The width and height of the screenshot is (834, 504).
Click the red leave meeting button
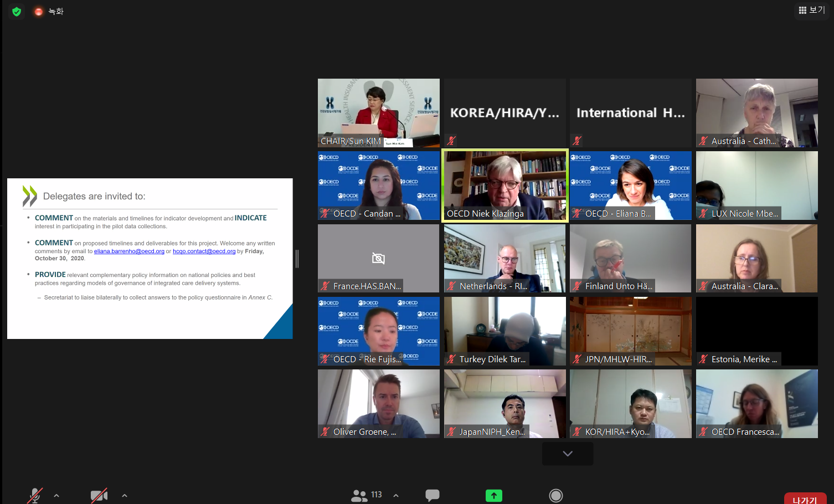(x=805, y=499)
